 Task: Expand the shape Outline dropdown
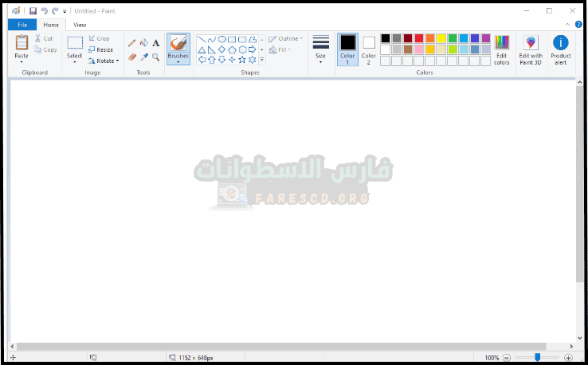(x=285, y=38)
